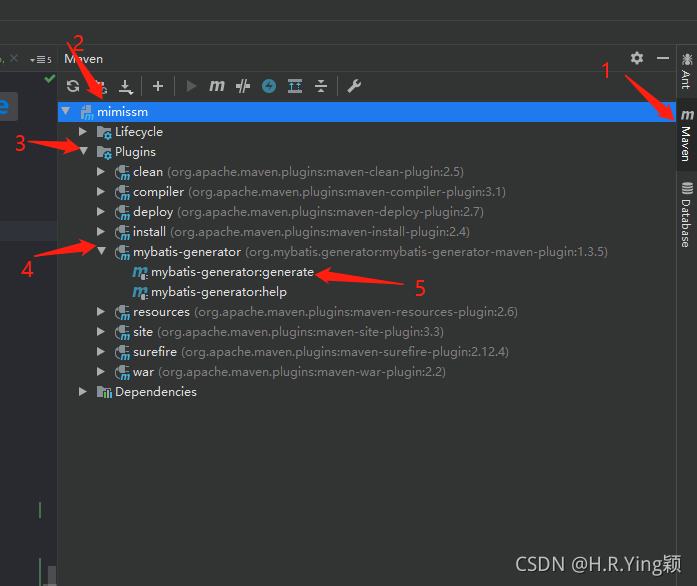Expand the clean plugin node
The height and width of the screenshot is (586, 697).
tap(101, 171)
